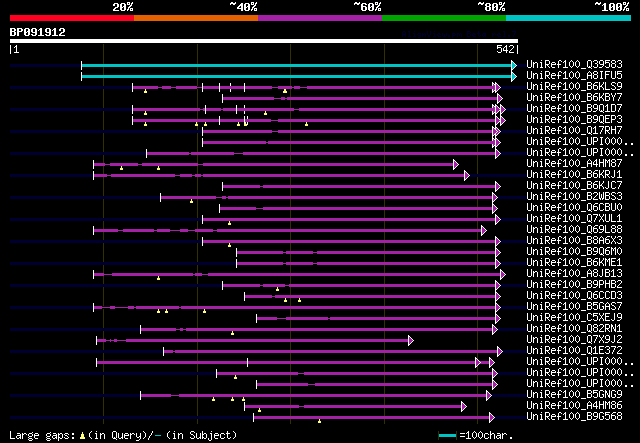The height and width of the screenshot is (443, 640).
Task: Click the purple alignment bar of UniRef100_C5XEJ9
Action: coord(376,318)
